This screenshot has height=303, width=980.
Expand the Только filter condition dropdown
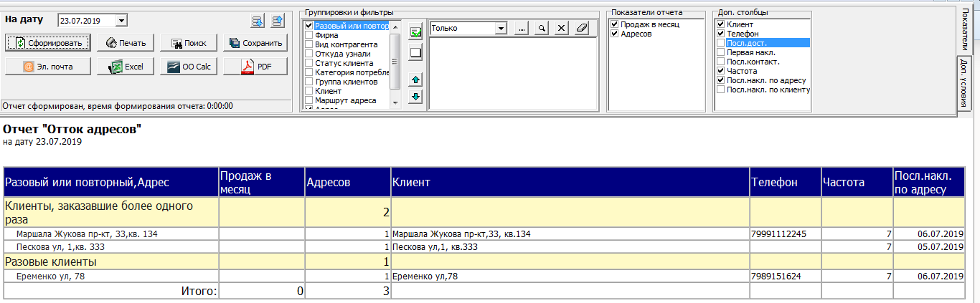[x=501, y=28]
